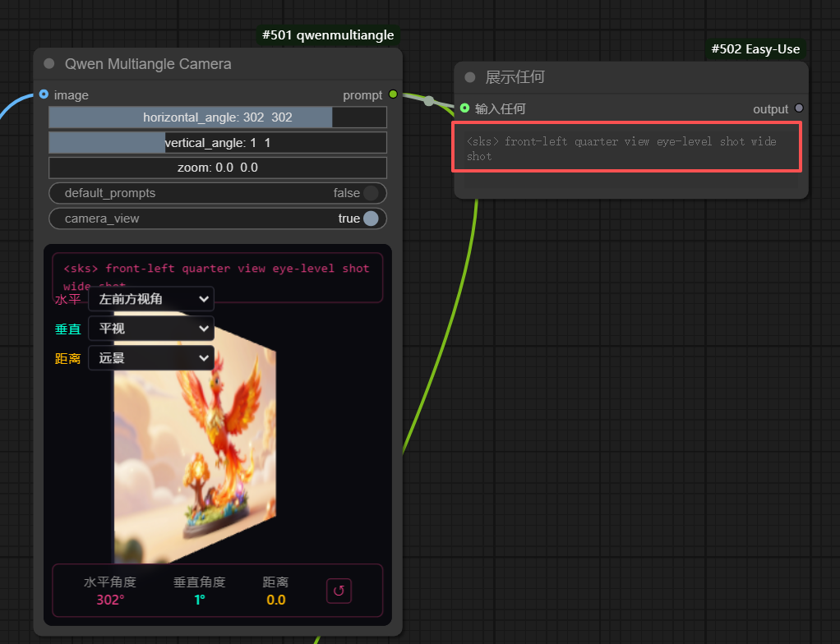Toggle the default_prompts switch
This screenshot has height=644, width=840.
tap(370, 193)
